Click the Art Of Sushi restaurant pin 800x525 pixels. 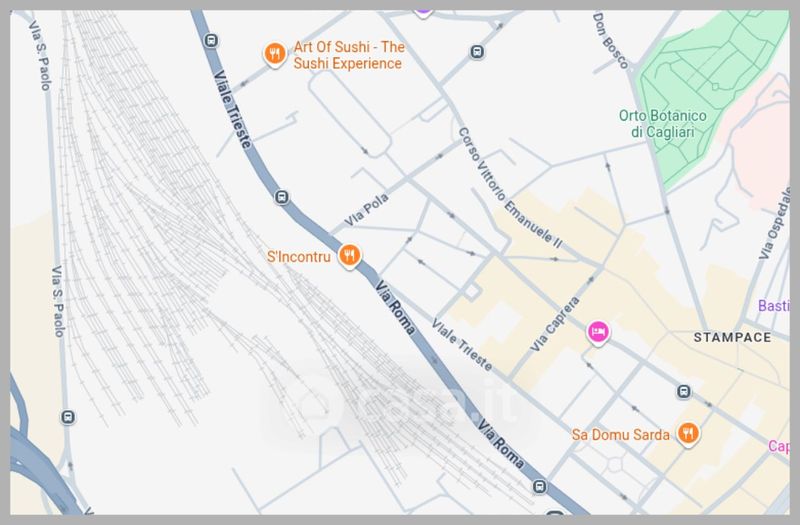[274, 54]
